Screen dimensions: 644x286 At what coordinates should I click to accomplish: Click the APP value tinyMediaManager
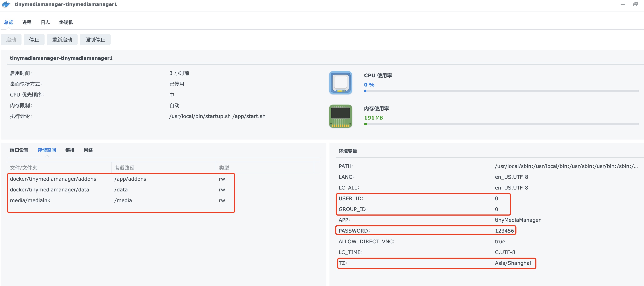[x=518, y=220]
